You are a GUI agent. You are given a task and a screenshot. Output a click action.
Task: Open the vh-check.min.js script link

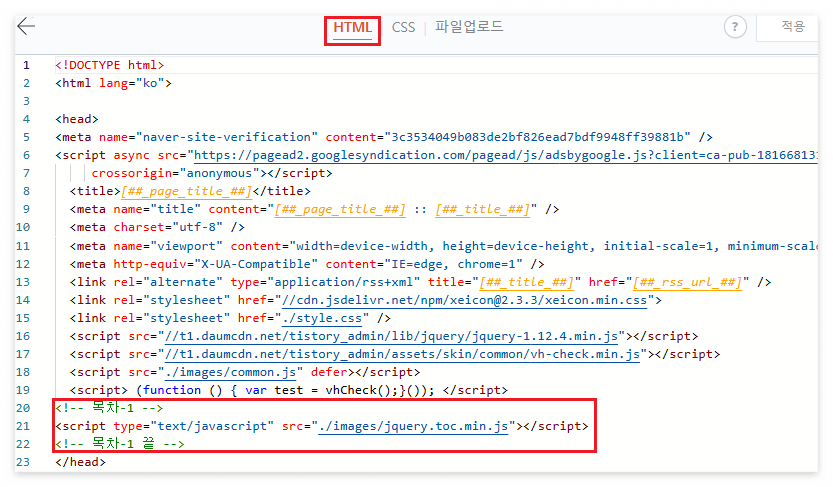pos(402,354)
